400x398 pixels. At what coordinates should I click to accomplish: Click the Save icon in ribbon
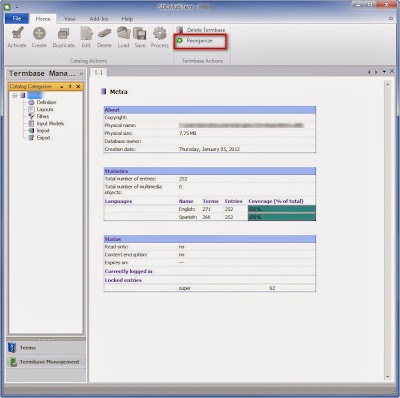(x=140, y=37)
